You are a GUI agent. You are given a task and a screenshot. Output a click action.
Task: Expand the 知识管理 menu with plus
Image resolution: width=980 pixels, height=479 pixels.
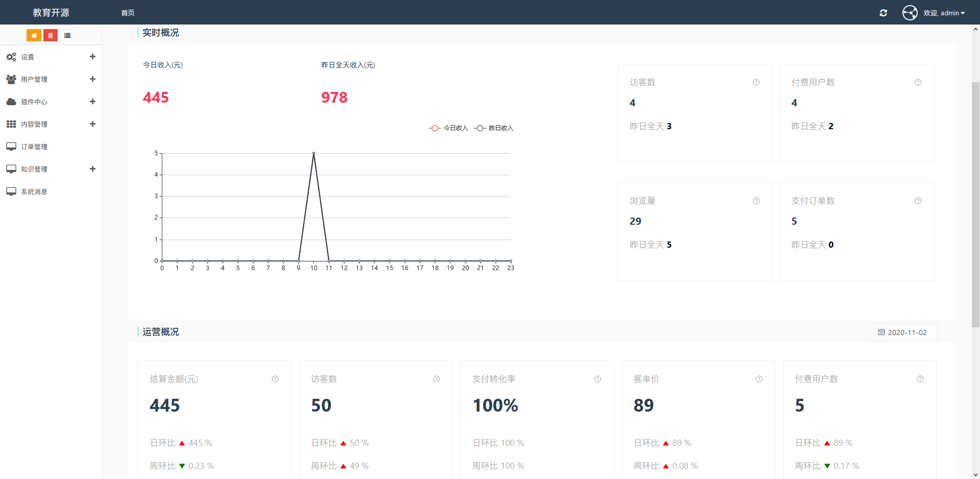pyautogui.click(x=92, y=169)
